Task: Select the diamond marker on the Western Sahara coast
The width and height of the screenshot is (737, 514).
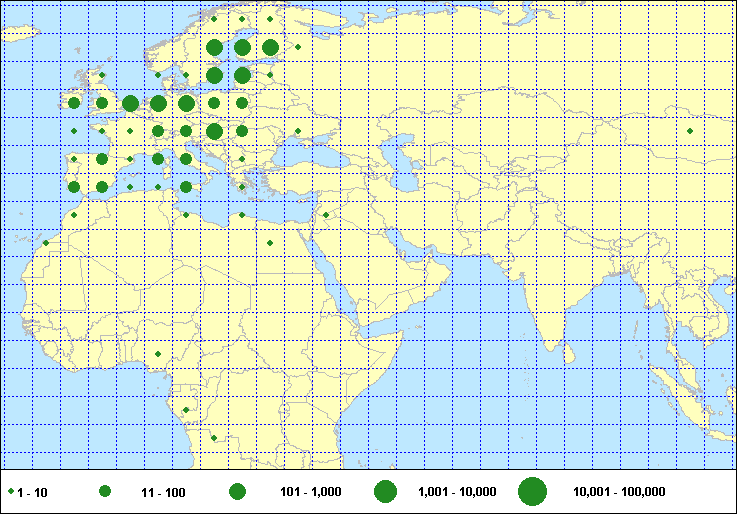Action: pyautogui.click(x=45, y=242)
